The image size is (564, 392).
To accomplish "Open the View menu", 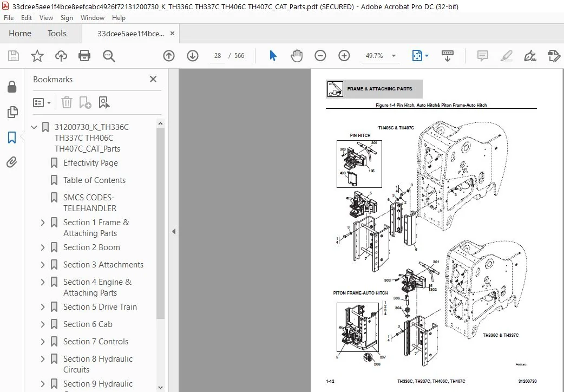I will [46, 18].
